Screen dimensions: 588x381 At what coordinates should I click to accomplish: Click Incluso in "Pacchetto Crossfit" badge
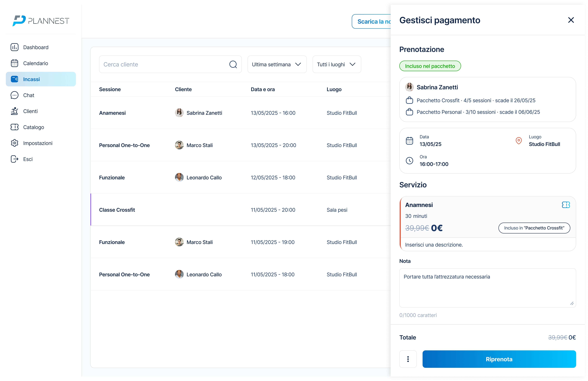click(x=534, y=228)
